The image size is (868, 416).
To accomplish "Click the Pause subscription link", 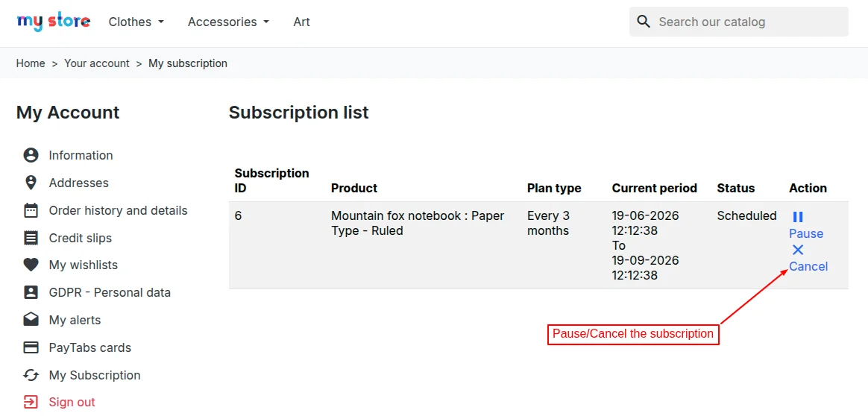I will coord(806,233).
